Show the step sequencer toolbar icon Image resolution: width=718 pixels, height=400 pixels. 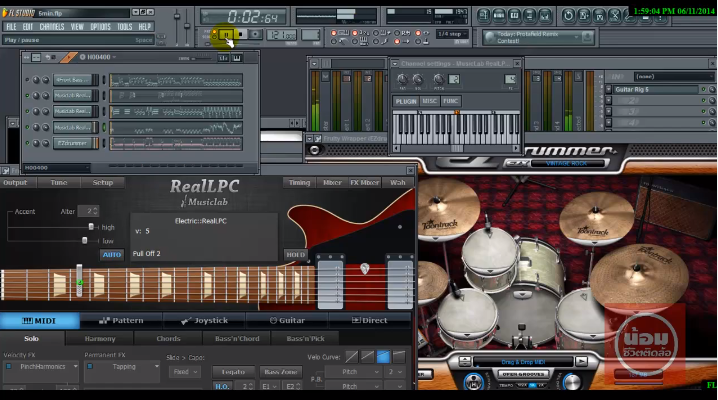click(x=499, y=16)
